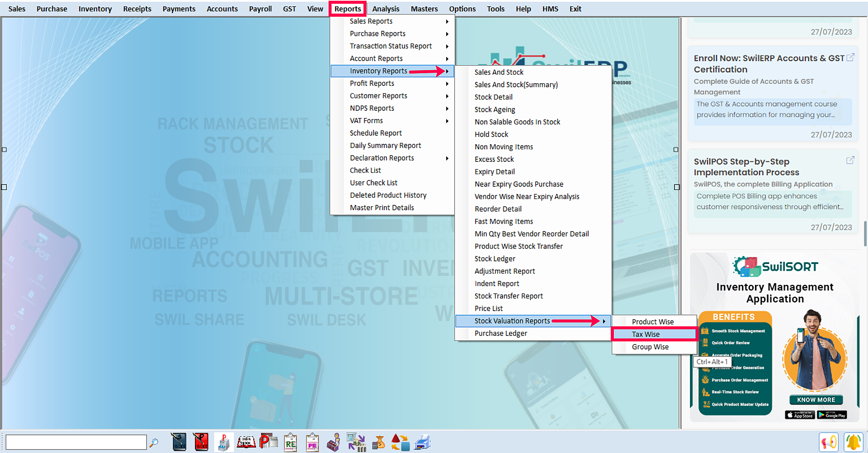Select Master Print Details
Image resolution: width=868 pixels, height=453 pixels.
pos(392,208)
